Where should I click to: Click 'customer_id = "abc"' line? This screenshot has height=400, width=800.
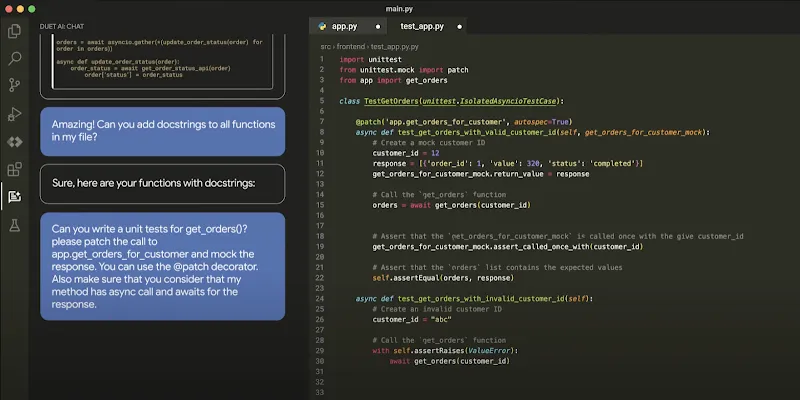(x=412, y=319)
